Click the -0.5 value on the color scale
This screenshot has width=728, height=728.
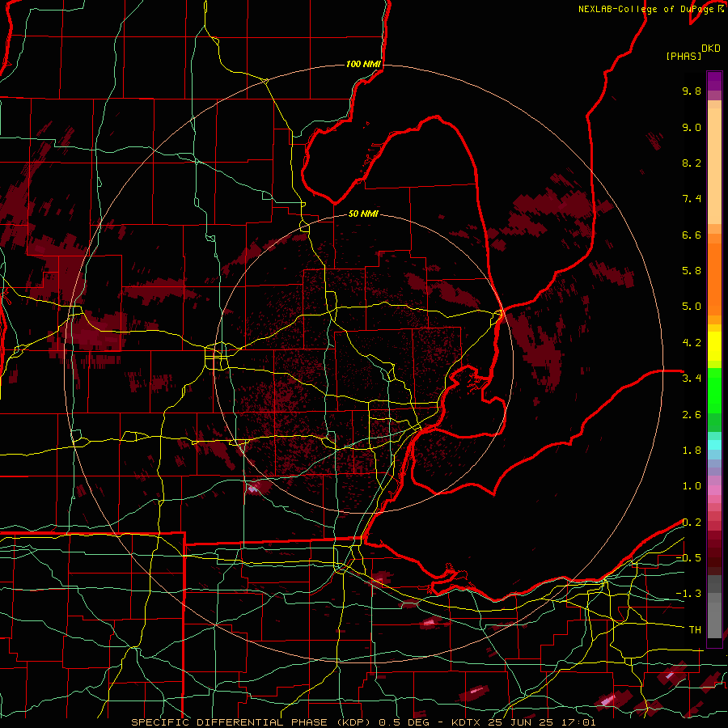point(688,558)
